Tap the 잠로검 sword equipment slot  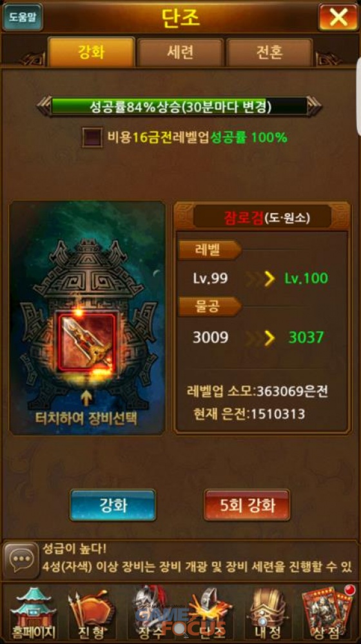[x=86, y=341]
